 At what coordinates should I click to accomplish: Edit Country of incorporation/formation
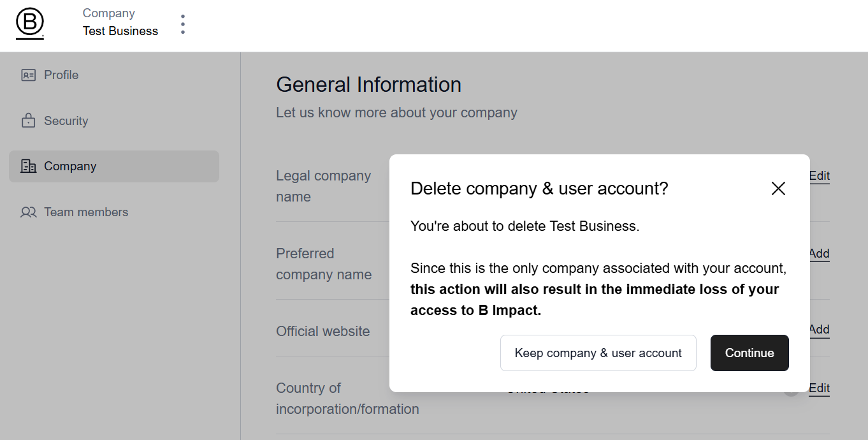tap(820, 388)
